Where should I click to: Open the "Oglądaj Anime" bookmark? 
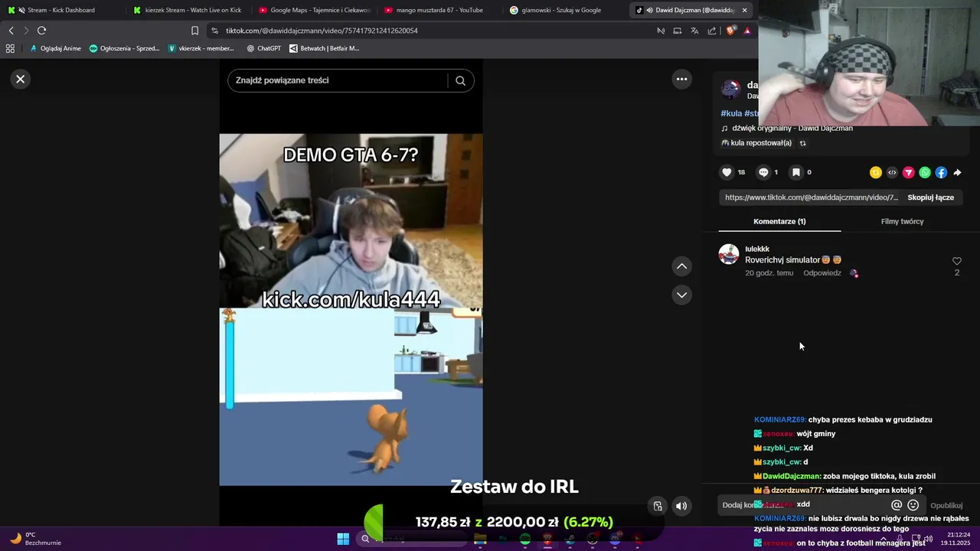[x=55, y=48]
